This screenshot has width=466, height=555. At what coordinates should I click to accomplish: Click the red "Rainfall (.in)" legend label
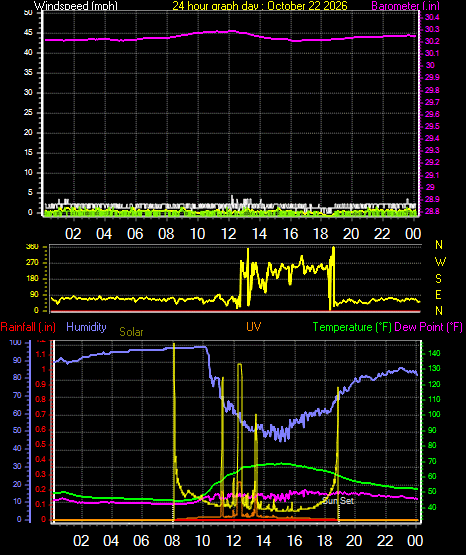click(28, 327)
